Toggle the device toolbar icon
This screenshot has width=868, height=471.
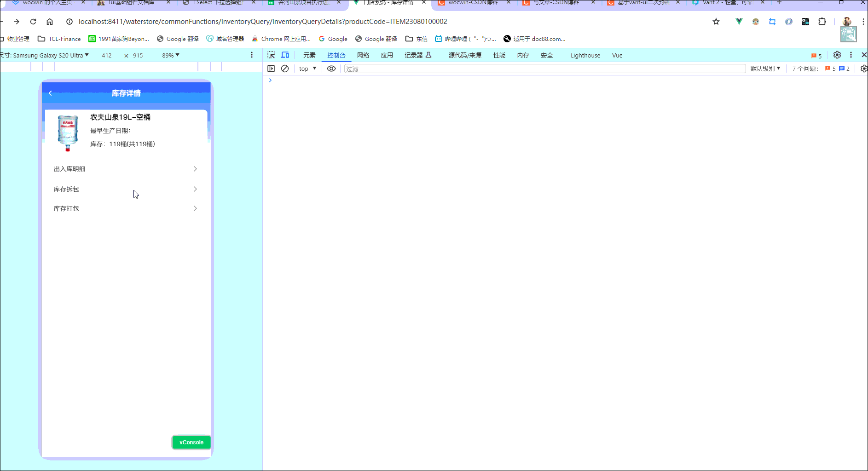pos(285,55)
